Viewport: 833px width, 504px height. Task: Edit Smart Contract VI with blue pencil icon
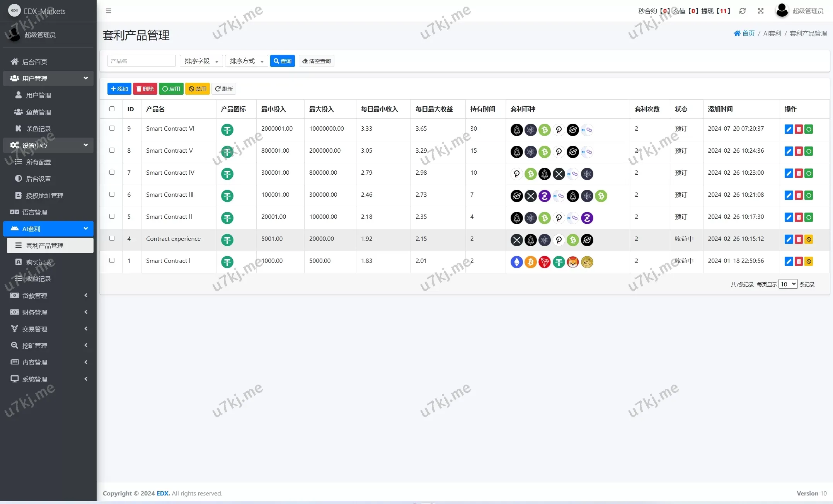tap(789, 129)
